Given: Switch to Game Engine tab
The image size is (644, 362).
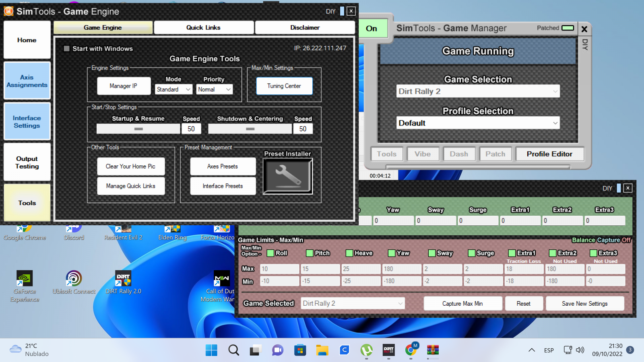Looking at the screenshot, I should (103, 27).
